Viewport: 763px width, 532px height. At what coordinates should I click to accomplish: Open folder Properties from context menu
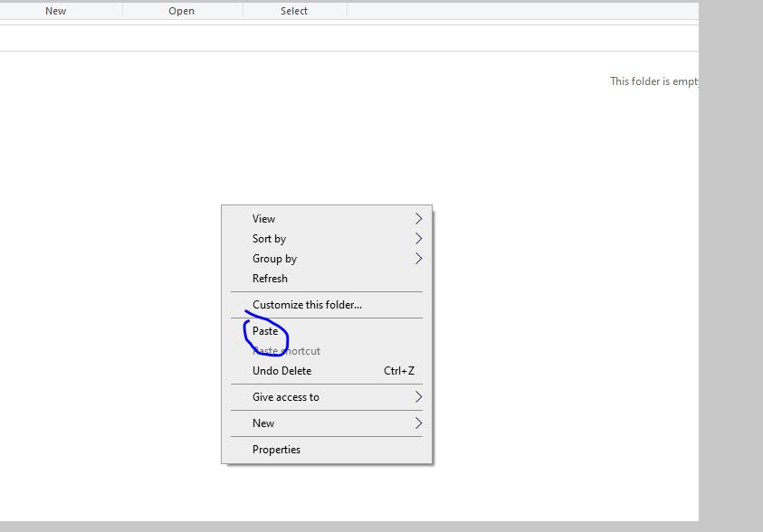point(276,450)
